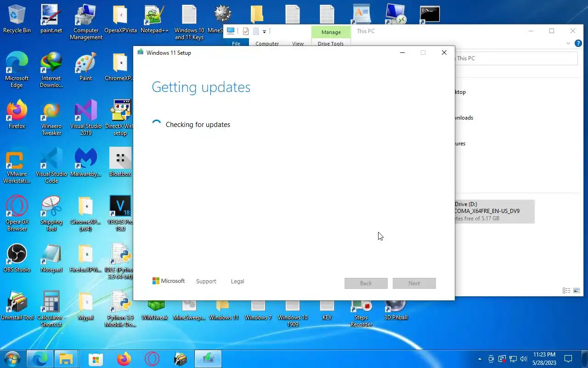Launch Notepad++ from the desktop
The width and height of the screenshot is (588, 368).
point(155,19)
